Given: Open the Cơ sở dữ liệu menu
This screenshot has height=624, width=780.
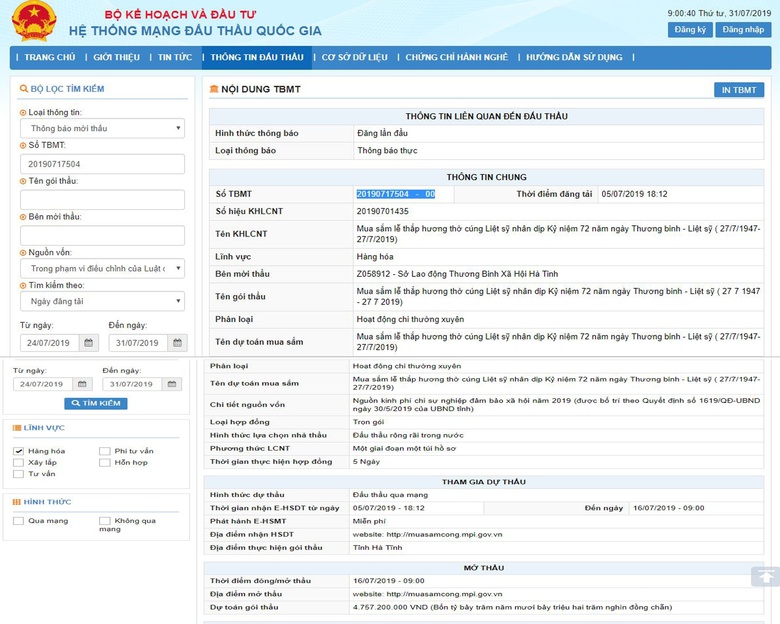Looking at the screenshot, I should pos(354,58).
